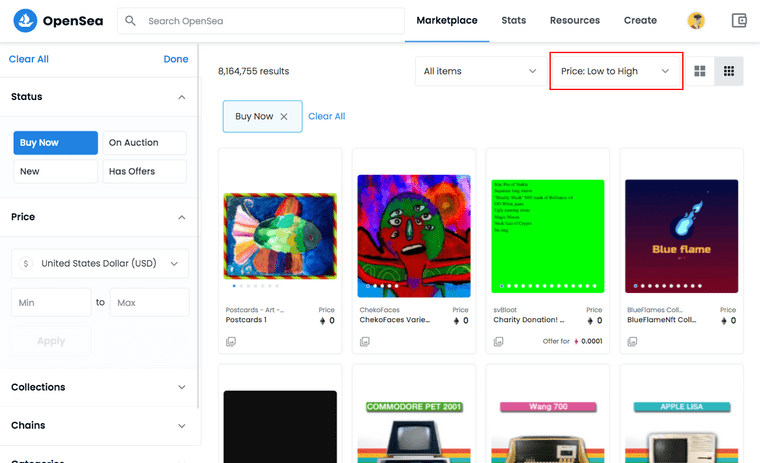This screenshot has height=463, width=760.
Task: Click Done in filter sidebar
Action: click(176, 59)
